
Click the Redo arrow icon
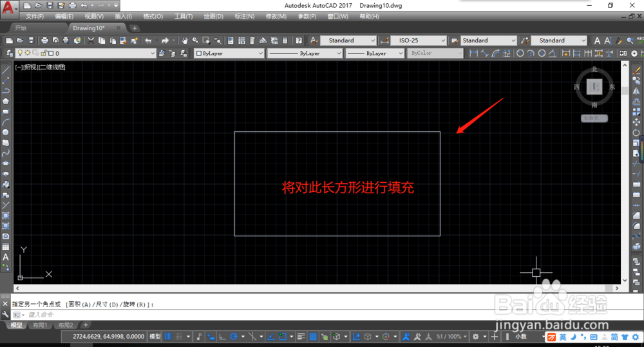tap(165, 41)
